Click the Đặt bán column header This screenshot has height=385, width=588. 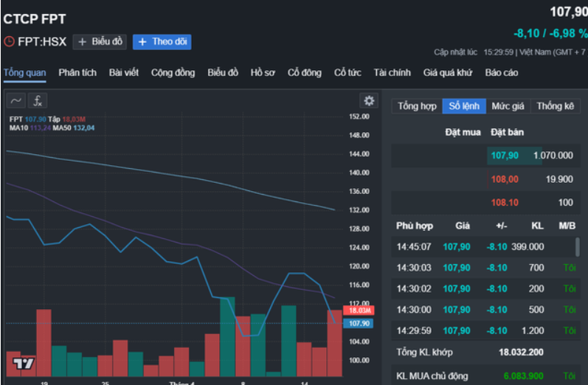507,132
